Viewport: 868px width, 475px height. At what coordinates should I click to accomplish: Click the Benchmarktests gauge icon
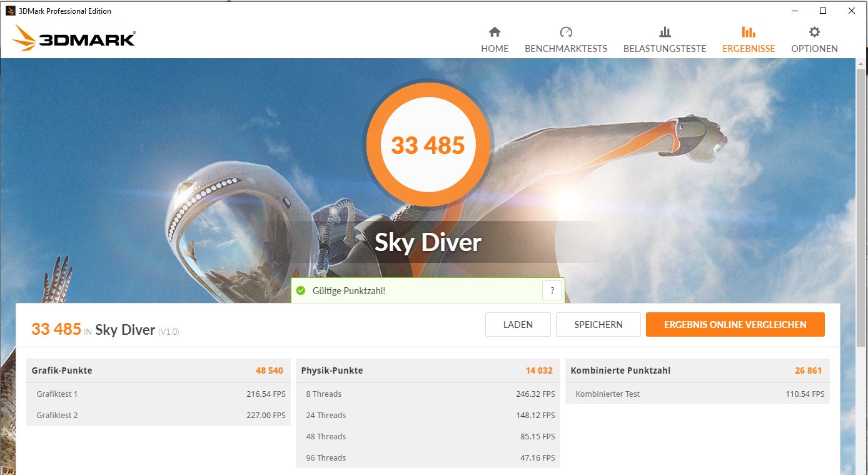click(566, 32)
